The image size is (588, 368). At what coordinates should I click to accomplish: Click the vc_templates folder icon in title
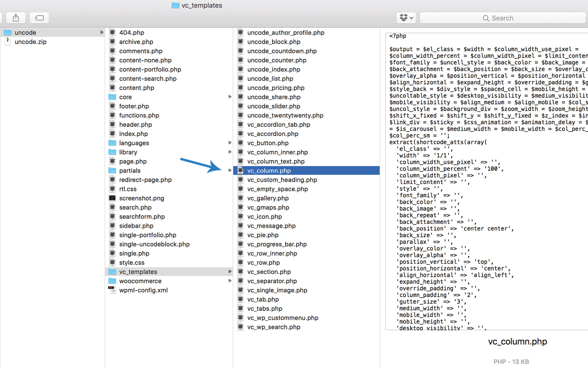point(175,5)
